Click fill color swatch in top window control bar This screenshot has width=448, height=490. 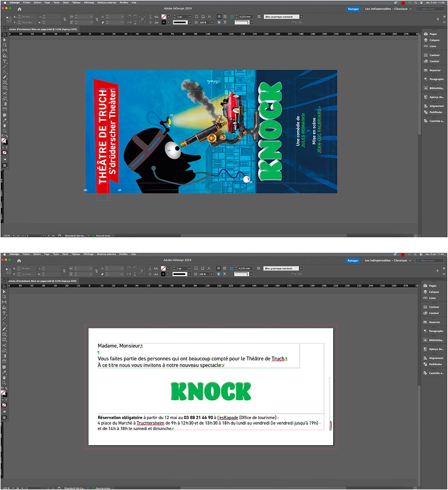[164, 17]
